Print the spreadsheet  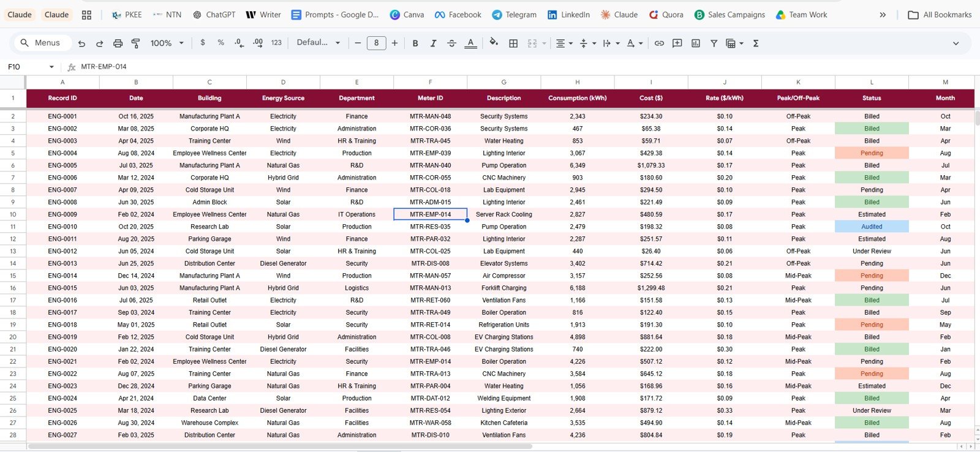[118, 43]
